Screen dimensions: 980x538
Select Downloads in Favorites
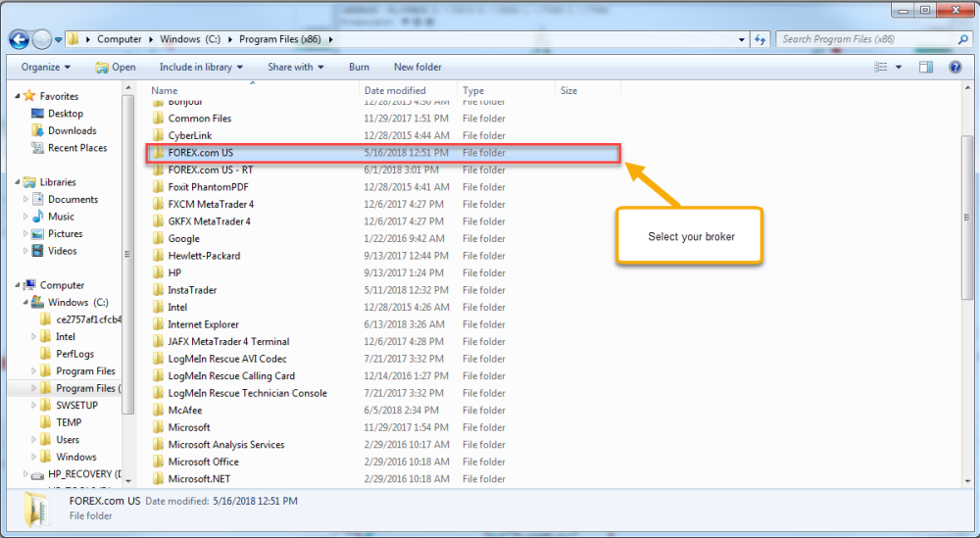72,130
